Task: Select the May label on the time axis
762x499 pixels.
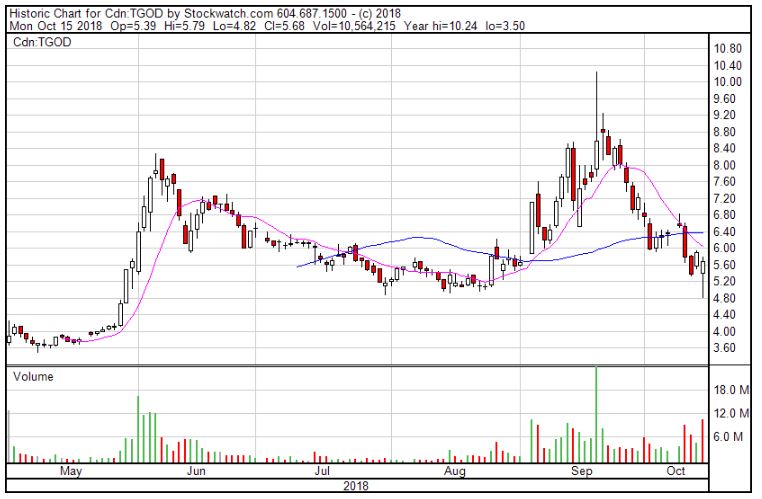Action: coord(70,470)
